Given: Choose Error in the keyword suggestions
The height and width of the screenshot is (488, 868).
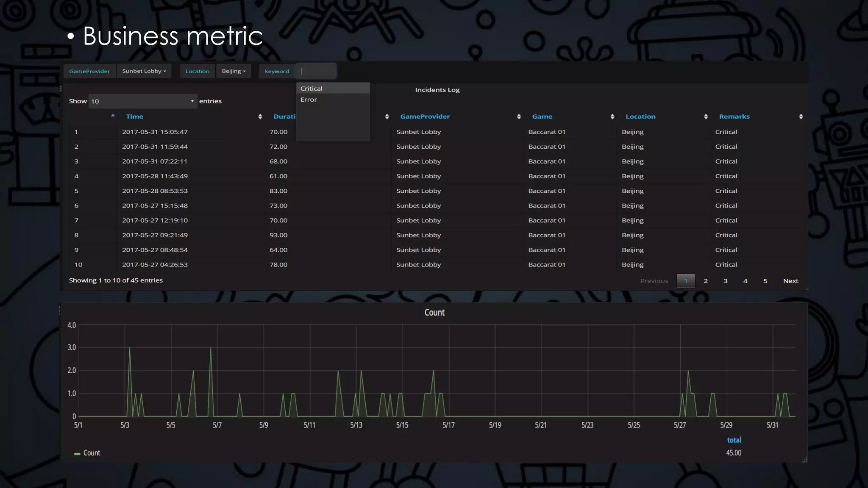Looking at the screenshot, I should (x=309, y=100).
